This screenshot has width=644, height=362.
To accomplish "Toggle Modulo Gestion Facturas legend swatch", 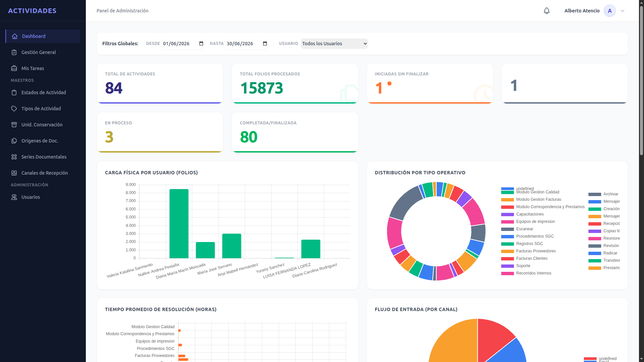I will pyautogui.click(x=507, y=200).
